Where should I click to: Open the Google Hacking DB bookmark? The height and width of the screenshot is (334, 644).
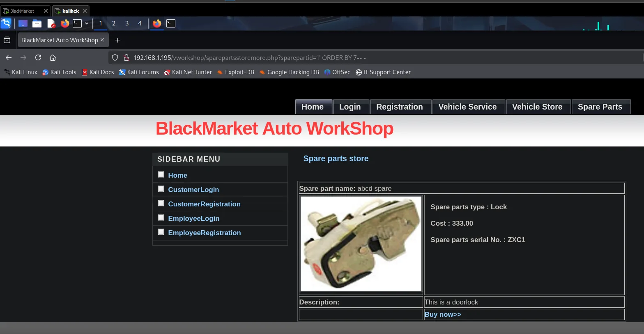(x=289, y=72)
